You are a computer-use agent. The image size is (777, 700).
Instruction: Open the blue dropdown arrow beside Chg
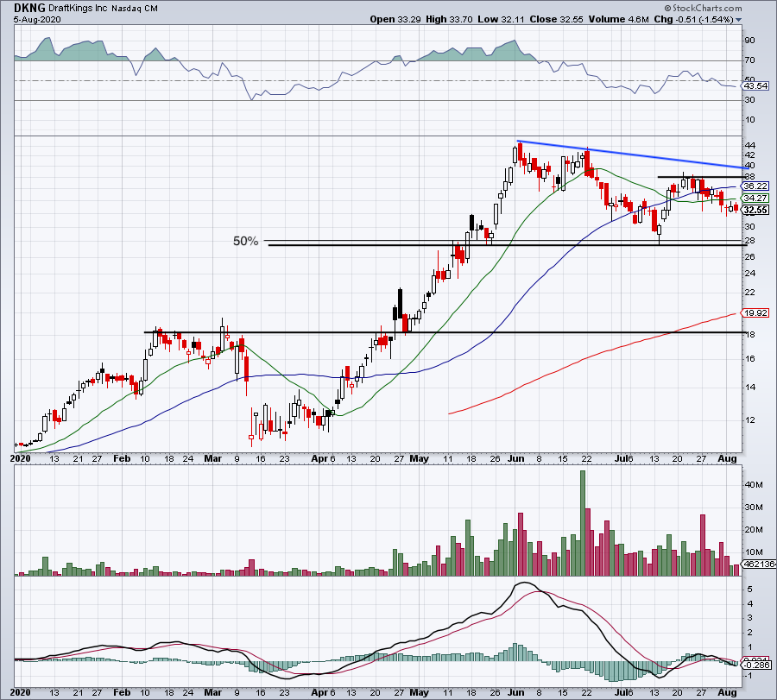pos(739,20)
